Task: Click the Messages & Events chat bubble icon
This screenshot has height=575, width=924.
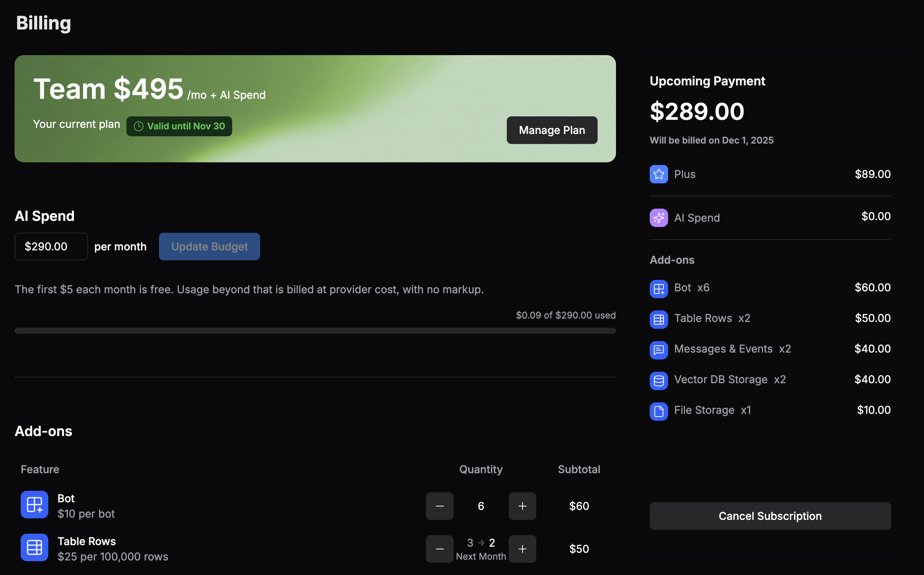Action: click(659, 350)
